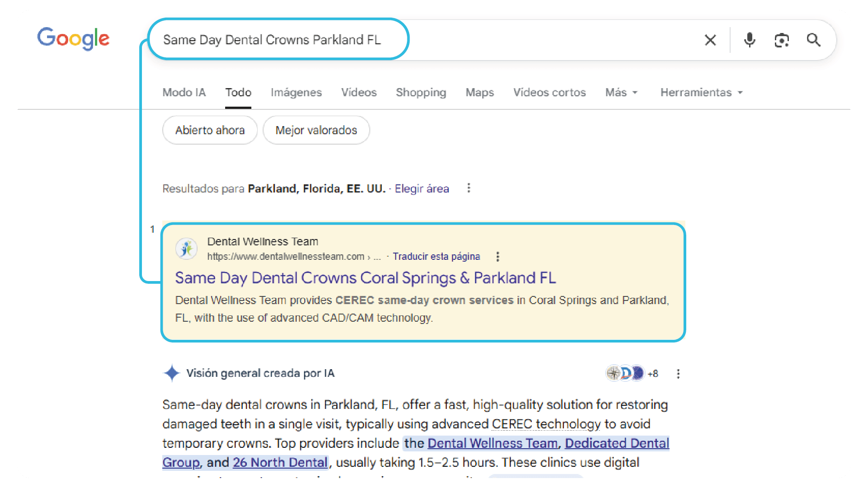Screen dimensions: 868x488
Task: Open AI overview three-dot options menu
Action: point(678,374)
